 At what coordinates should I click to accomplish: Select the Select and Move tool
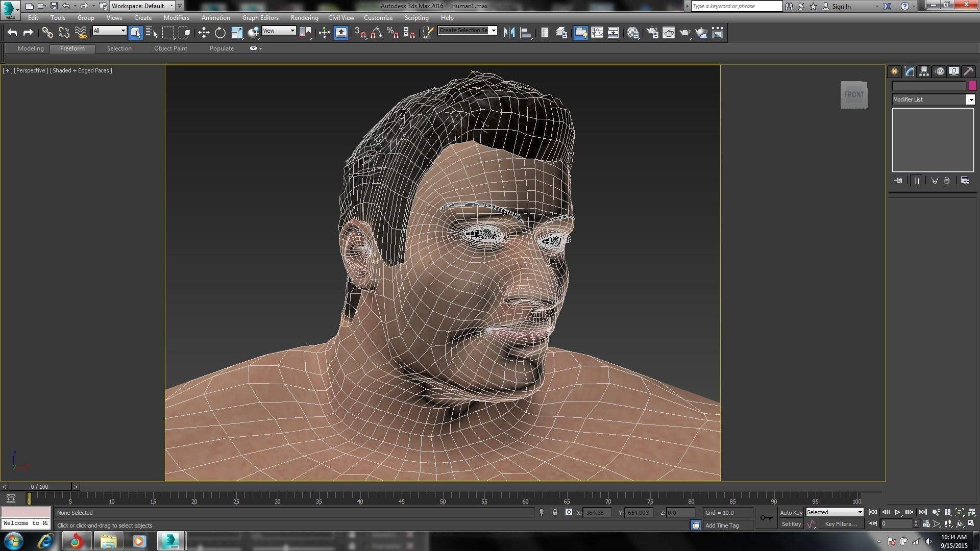click(x=204, y=33)
